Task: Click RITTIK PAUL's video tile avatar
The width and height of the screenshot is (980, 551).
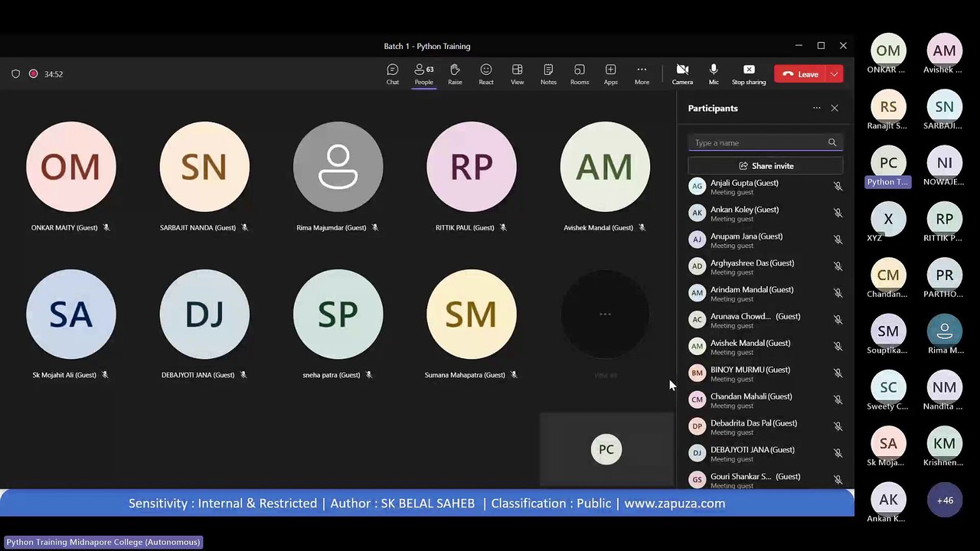Action: 472,167
